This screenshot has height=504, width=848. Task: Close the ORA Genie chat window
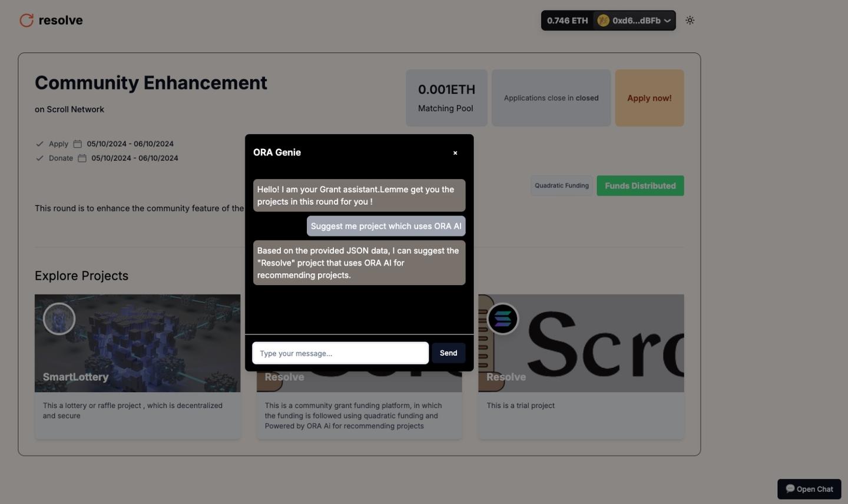click(x=455, y=153)
